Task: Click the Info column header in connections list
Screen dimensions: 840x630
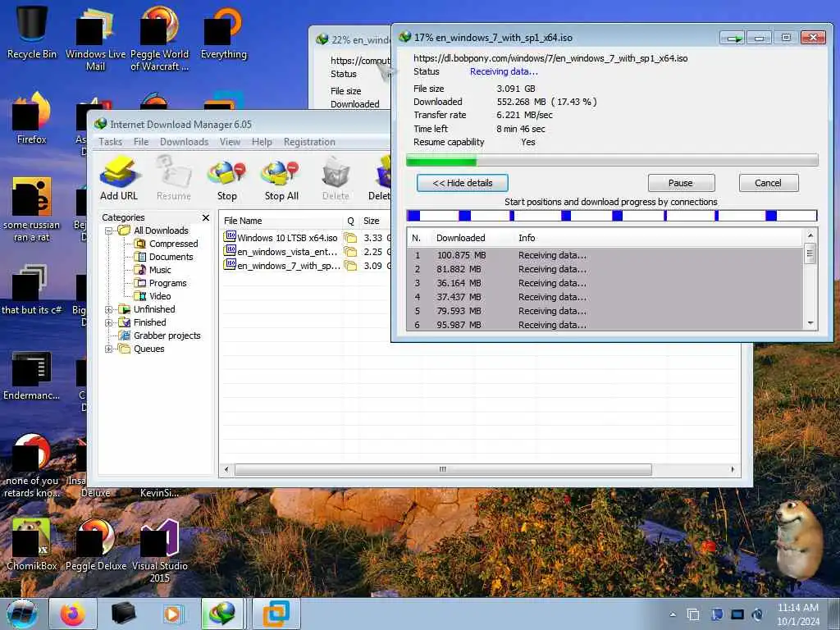Action: tap(527, 238)
